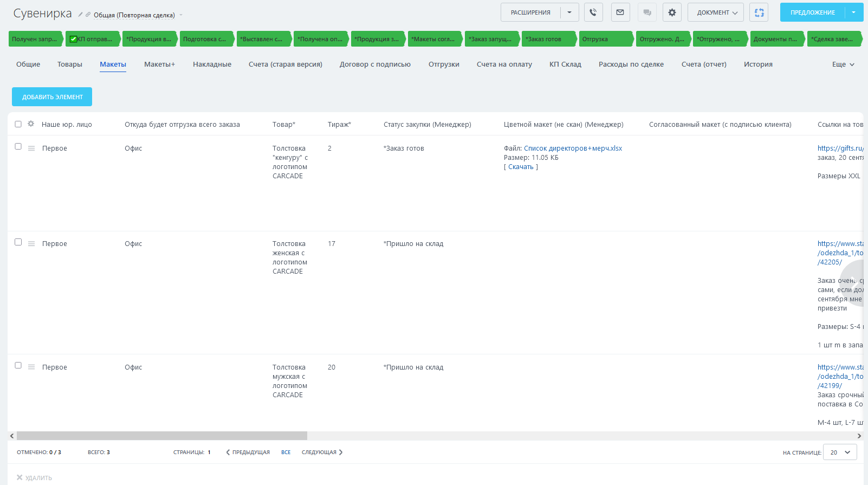Check the select-all checkbox in table header
The height and width of the screenshot is (485, 868).
(18, 124)
